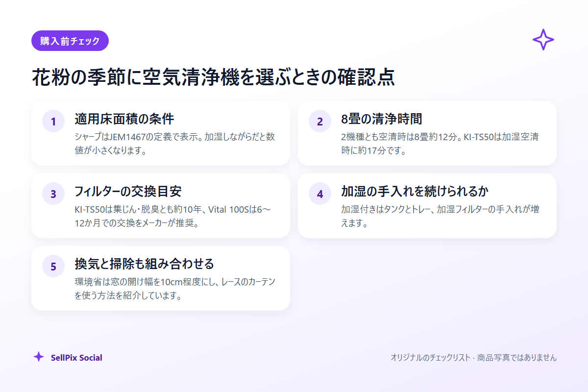Click the description about タンクとトレー

441,216
